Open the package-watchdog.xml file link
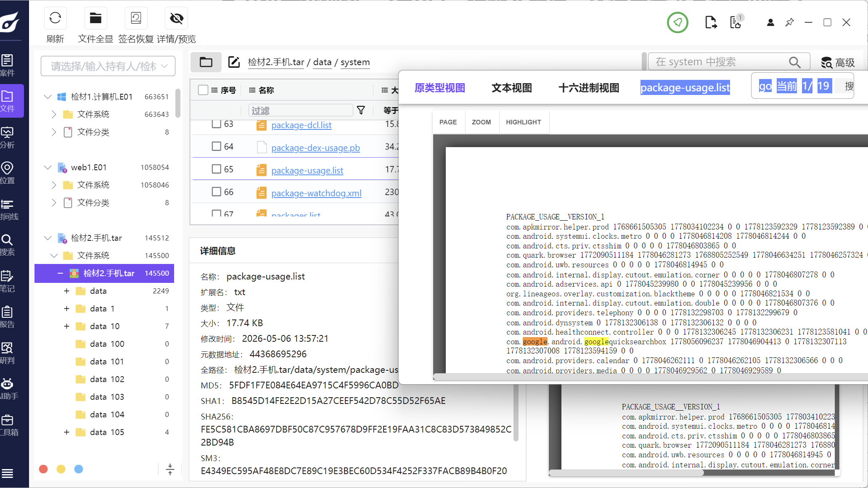This screenshot has height=488, width=868. (316, 193)
